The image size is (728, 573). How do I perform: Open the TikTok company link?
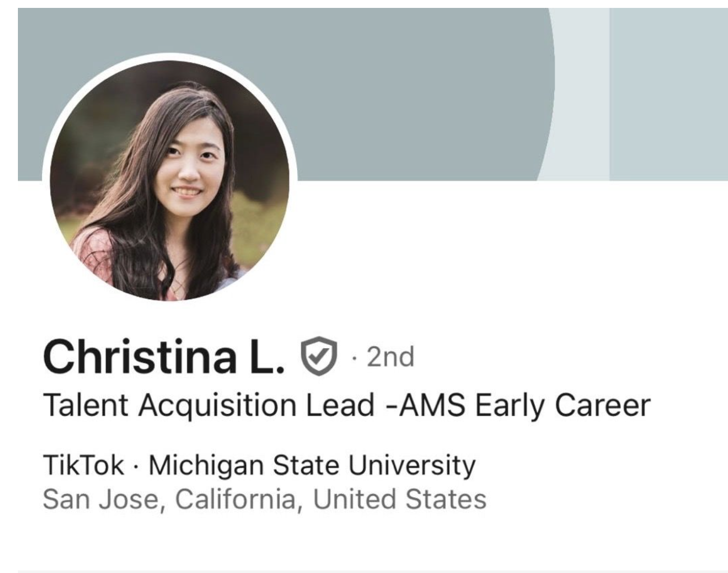click(84, 466)
